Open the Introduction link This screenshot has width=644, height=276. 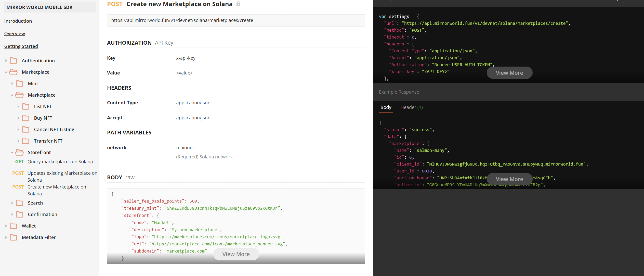point(18,21)
